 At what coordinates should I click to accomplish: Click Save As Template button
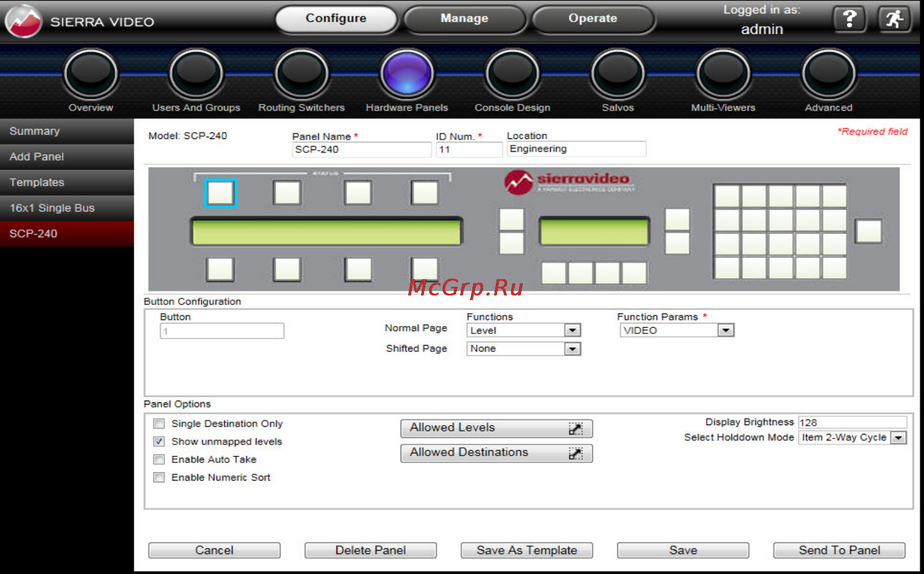527,550
